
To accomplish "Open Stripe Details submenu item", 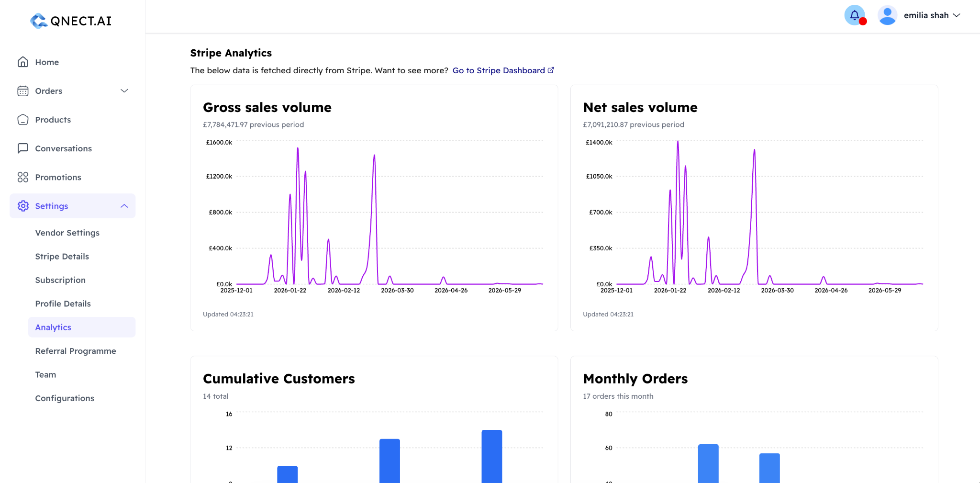I will coord(62,257).
